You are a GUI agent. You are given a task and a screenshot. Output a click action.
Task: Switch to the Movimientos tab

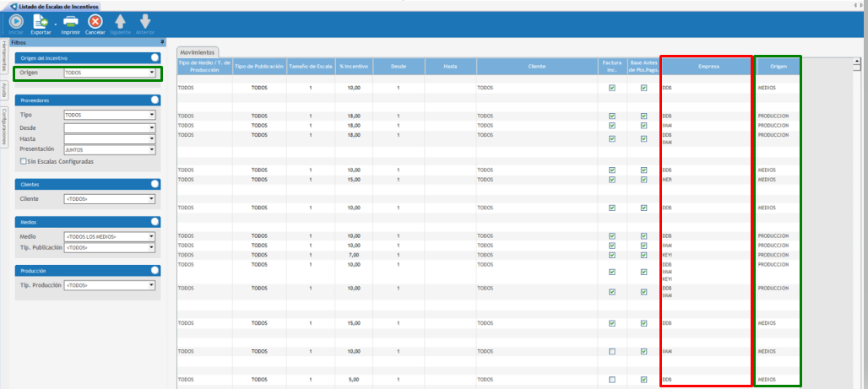(198, 51)
